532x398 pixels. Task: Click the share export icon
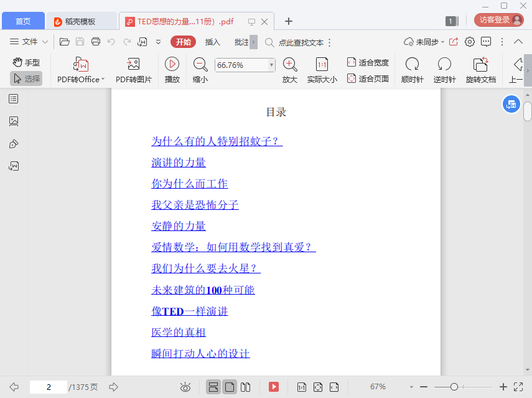click(454, 42)
